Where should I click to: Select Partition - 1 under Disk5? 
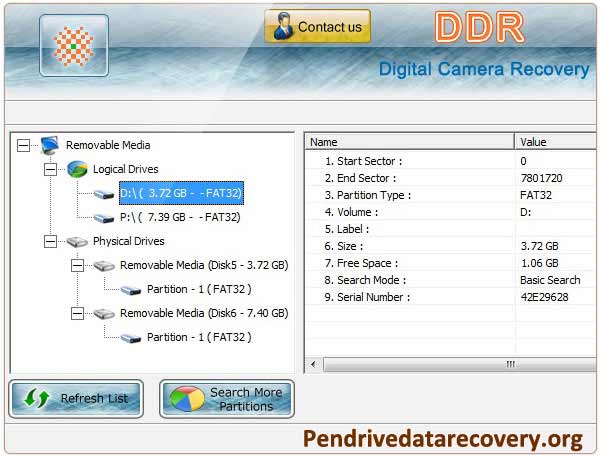pyautogui.click(x=198, y=289)
